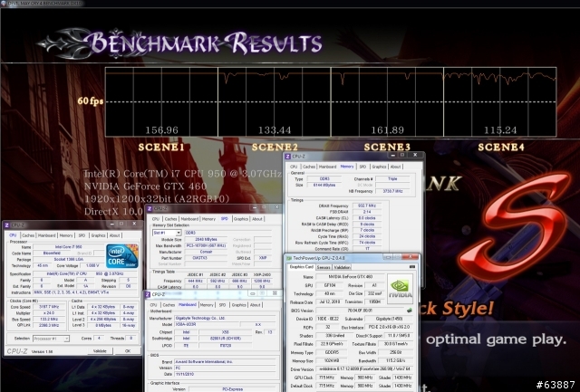
Task: Click the GPU name field NVIDIA GeForce GTX 460
Action: [351, 277]
